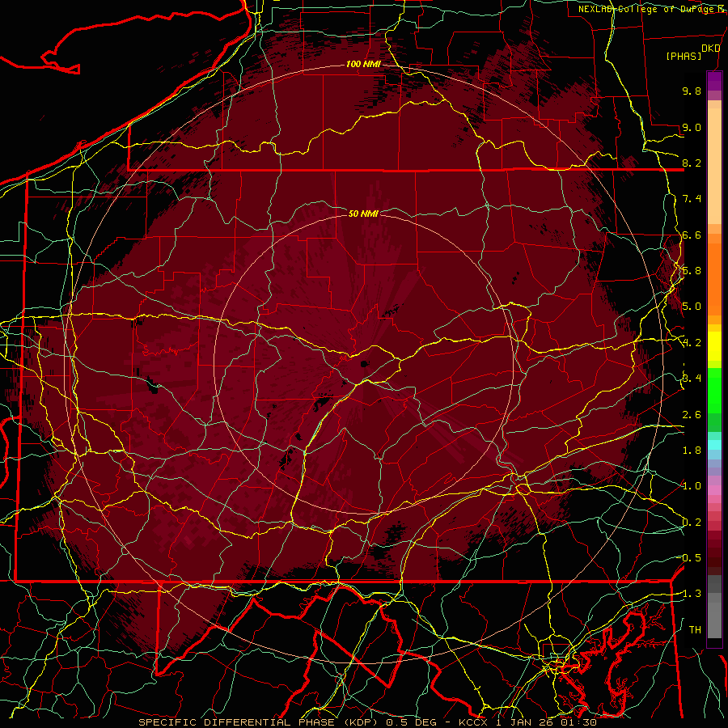The width and height of the screenshot is (728, 728).
Task: Click the 1.0 scale label
Action: tap(692, 486)
